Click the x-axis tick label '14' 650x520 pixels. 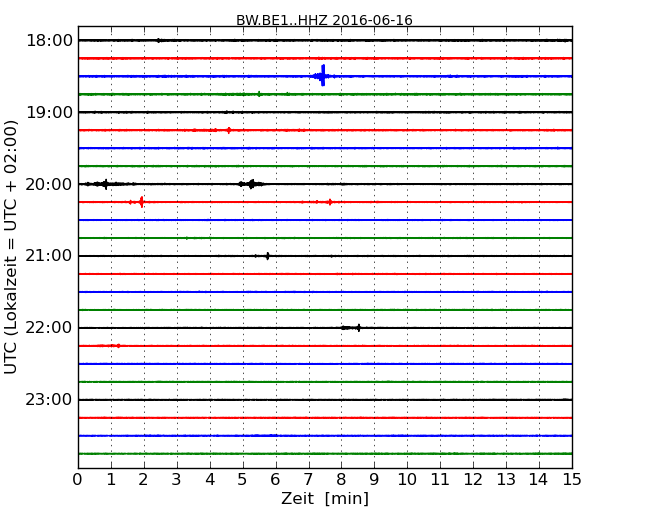click(x=538, y=480)
